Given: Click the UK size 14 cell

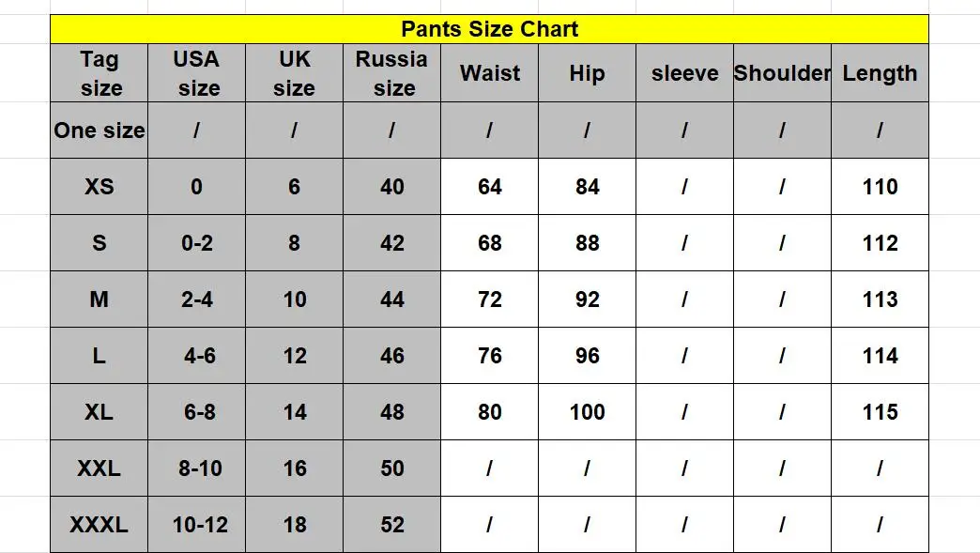Looking at the screenshot, I should tap(295, 412).
